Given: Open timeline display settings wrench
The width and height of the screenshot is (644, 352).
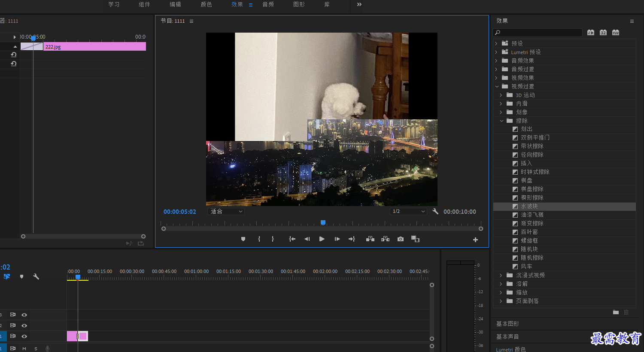Looking at the screenshot, I should pyautogui.click(x=36, y=276).
